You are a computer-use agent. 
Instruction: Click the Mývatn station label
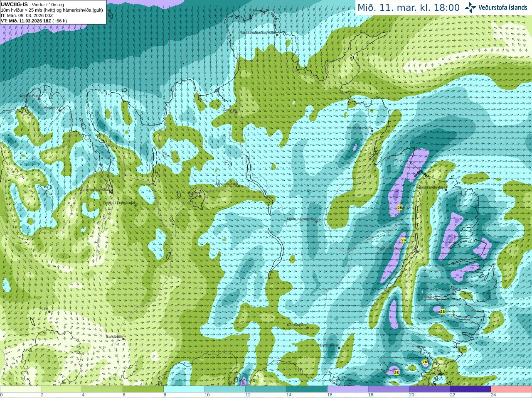pos(194,193)
